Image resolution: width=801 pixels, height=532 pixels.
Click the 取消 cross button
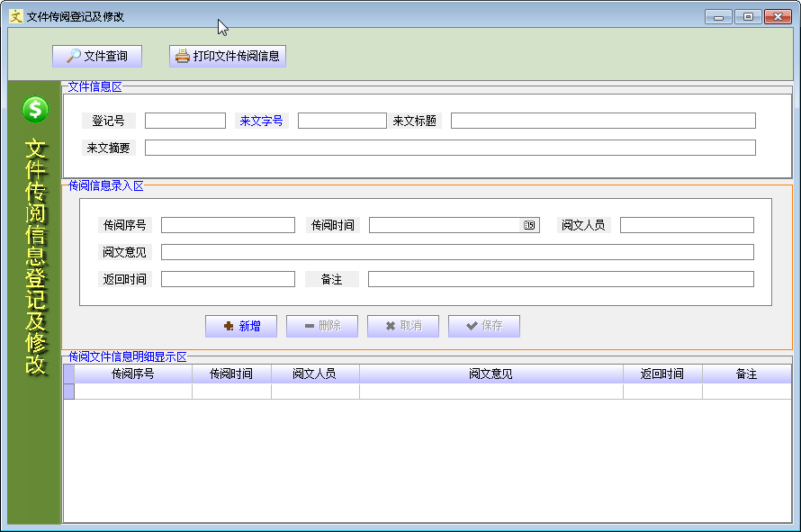pos(403,326)
